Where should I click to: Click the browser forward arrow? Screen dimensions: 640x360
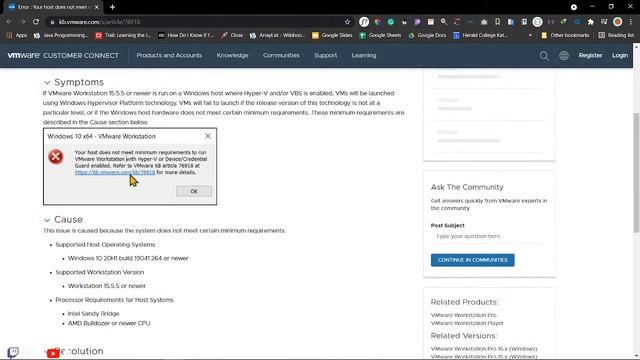coord(22,22)
